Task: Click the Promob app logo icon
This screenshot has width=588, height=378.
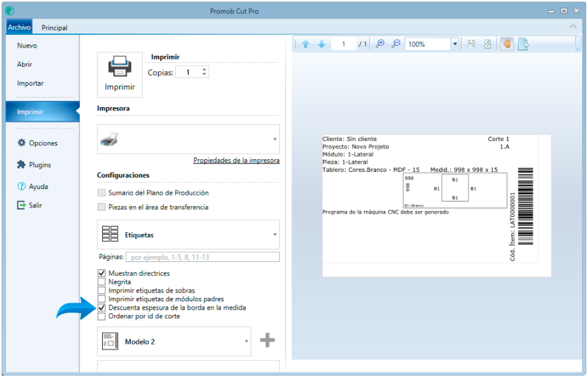Action: 10,11
